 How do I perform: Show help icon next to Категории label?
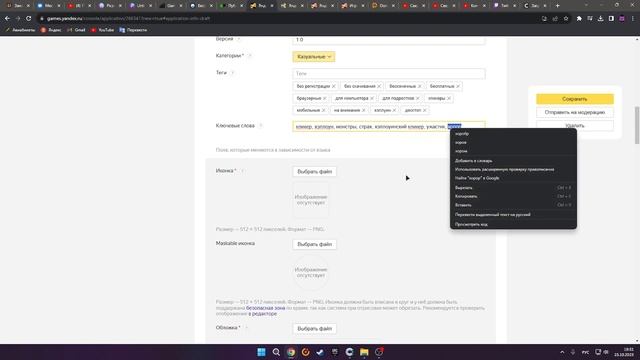click(249, 56)
